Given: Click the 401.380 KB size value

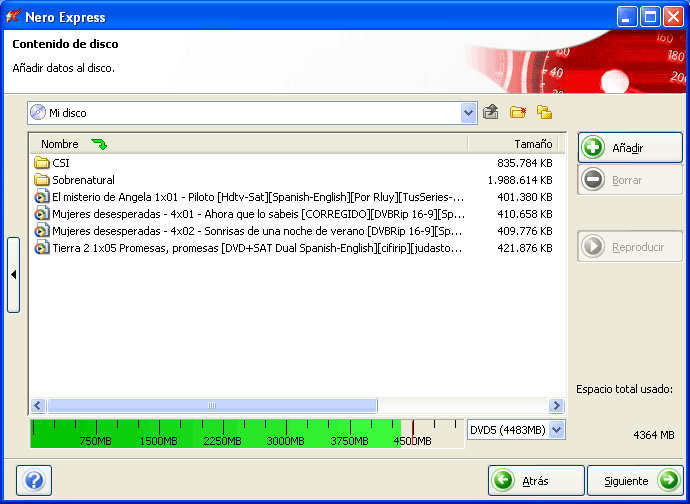Looking at the screenshot, I should 525,197.
